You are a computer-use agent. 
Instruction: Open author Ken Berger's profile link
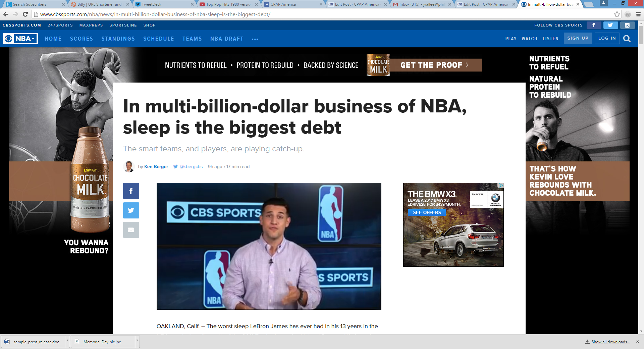point(156,166)
